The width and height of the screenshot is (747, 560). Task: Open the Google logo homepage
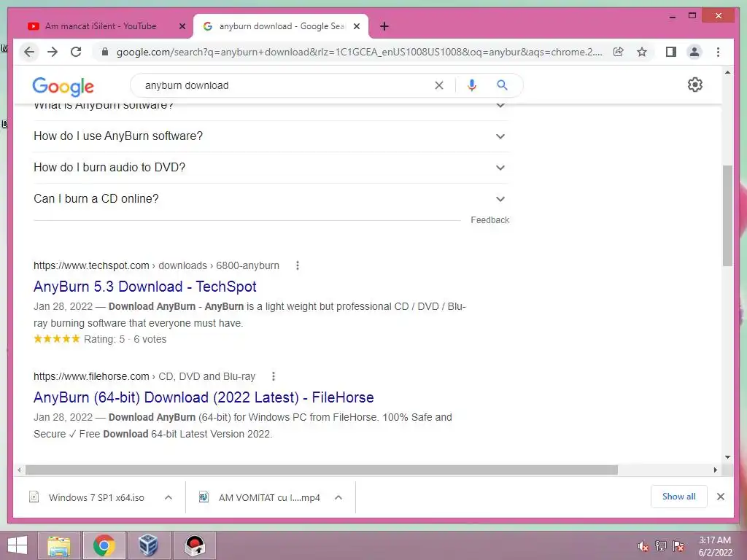coord(63,86)
